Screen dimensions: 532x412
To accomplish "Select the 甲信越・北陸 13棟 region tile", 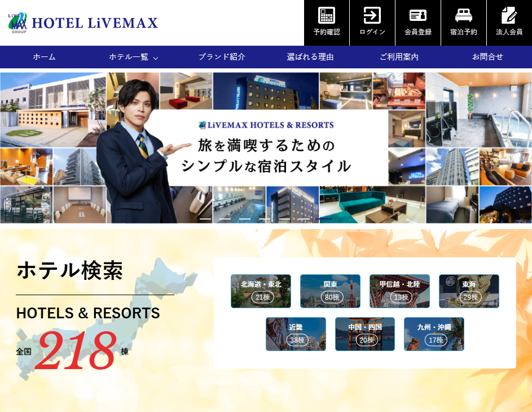I will pyautogui.click(x=399, y=291).
